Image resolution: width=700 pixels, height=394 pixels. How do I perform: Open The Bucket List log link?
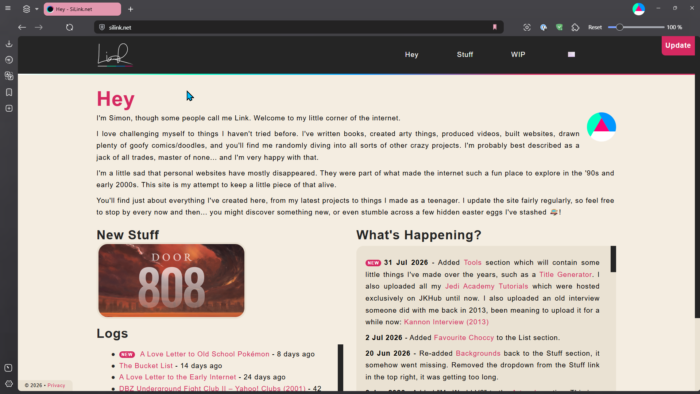pyautogui.click(x=146, y=365)
